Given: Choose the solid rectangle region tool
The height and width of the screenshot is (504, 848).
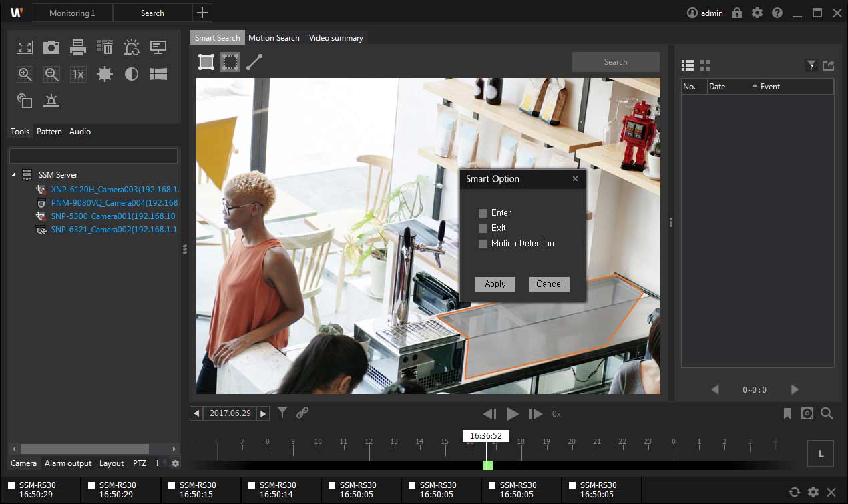Looking at the screenshot, I should (206, 62).
